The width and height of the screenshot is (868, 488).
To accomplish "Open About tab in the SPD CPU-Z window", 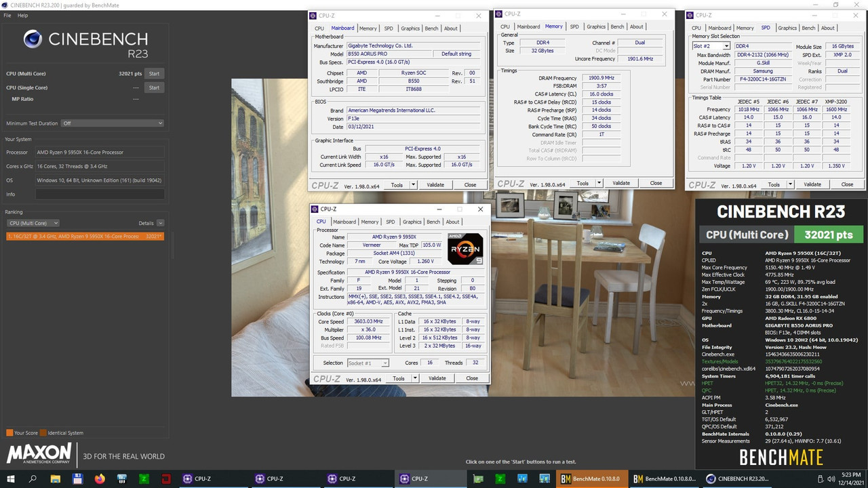I will (828, 28).
